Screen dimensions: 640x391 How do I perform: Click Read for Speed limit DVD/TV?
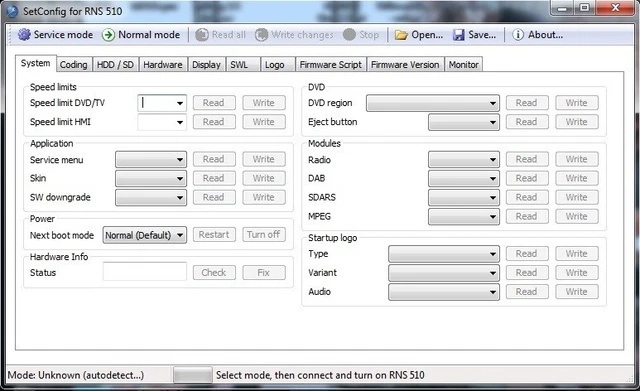click(214, 103)
